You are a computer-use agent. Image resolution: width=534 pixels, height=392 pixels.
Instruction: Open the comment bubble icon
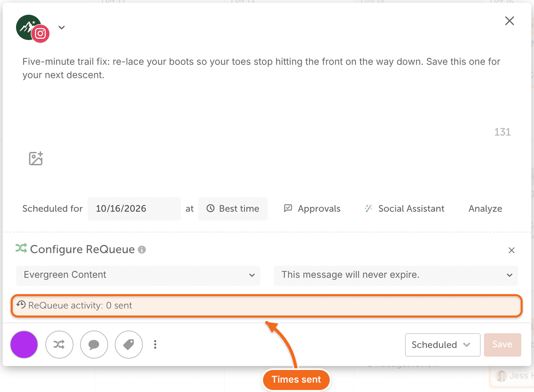[x=94, y=345]
